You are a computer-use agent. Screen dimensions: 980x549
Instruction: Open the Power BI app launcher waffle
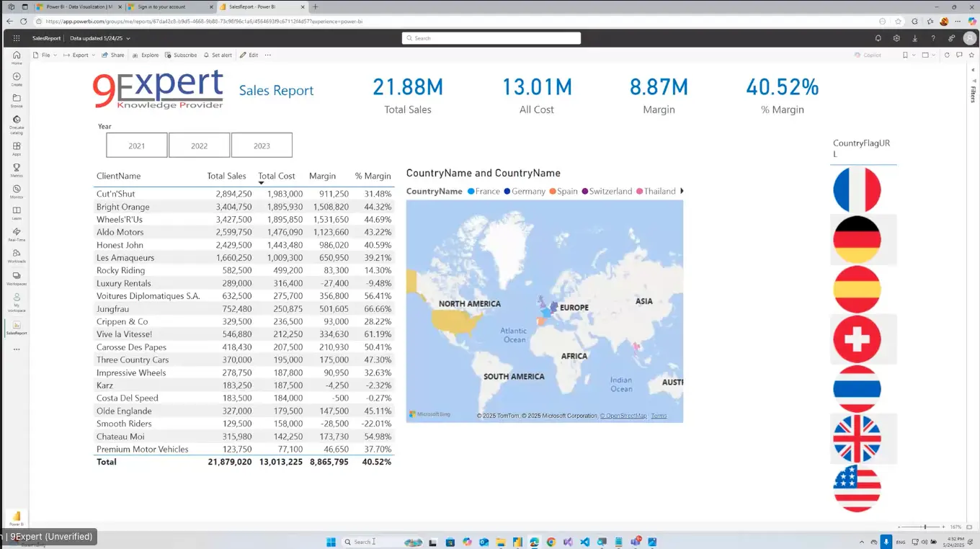tap(16, 38)
